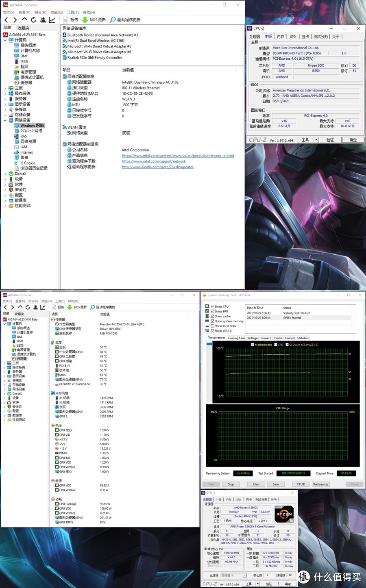This screenshot has width=366, height=588.
Task: Click the BIOS 更新 green arrow icon in top window
Action: (85, 20)
